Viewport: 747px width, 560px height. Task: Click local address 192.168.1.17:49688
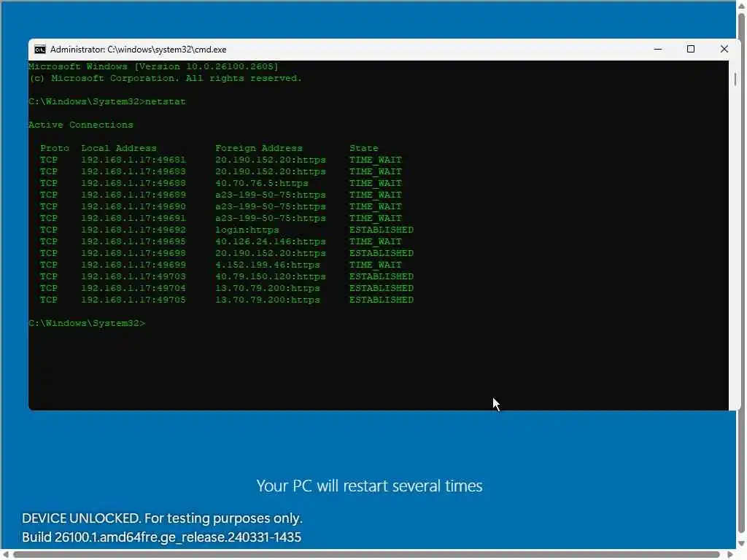pos(133,183)
